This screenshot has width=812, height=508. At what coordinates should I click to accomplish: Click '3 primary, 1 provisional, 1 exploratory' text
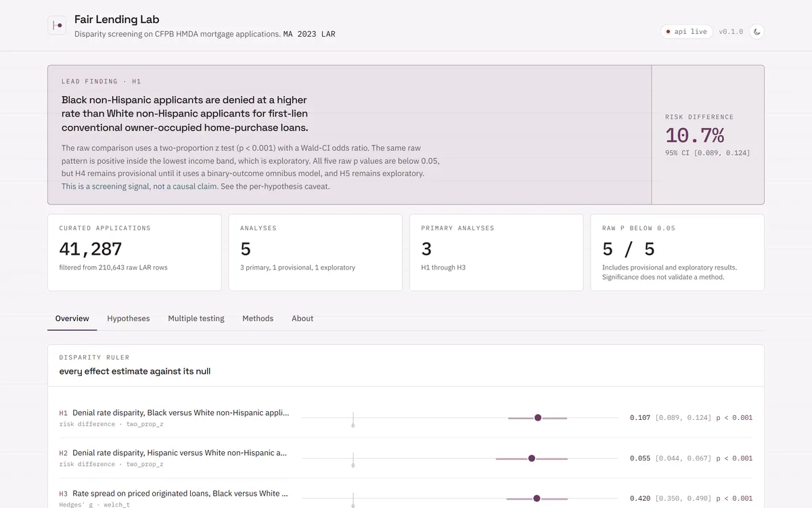pos(298,268)
